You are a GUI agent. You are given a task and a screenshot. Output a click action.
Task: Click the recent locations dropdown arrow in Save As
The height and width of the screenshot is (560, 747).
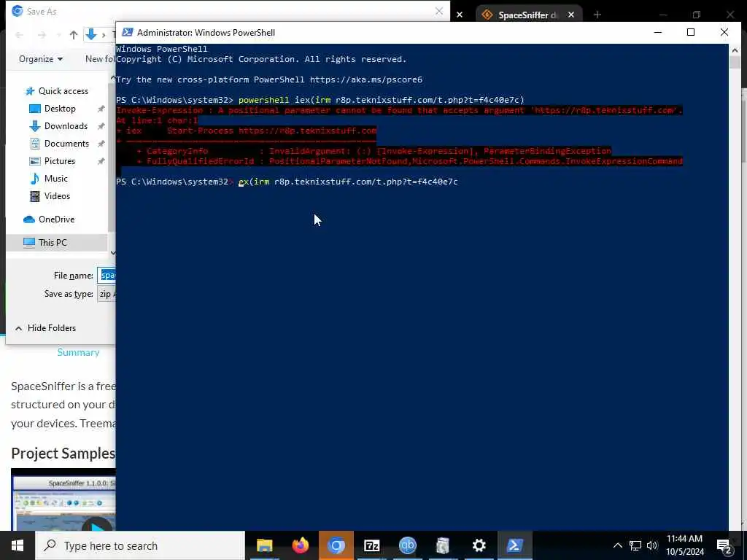tap(58, 35)
